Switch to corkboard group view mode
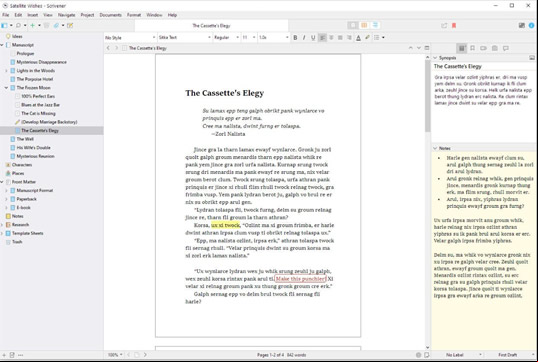Viewport: 538px width, 362px height. (364, 25)
